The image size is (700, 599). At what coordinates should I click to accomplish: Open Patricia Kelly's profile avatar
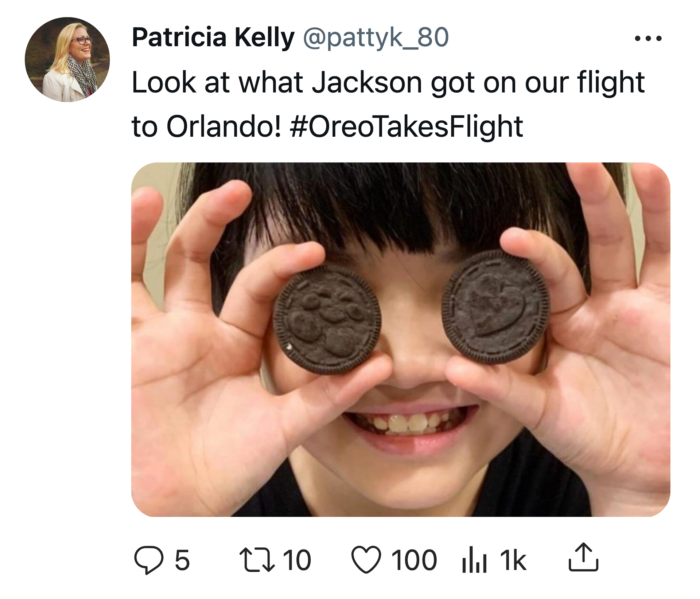click(67, 59)
